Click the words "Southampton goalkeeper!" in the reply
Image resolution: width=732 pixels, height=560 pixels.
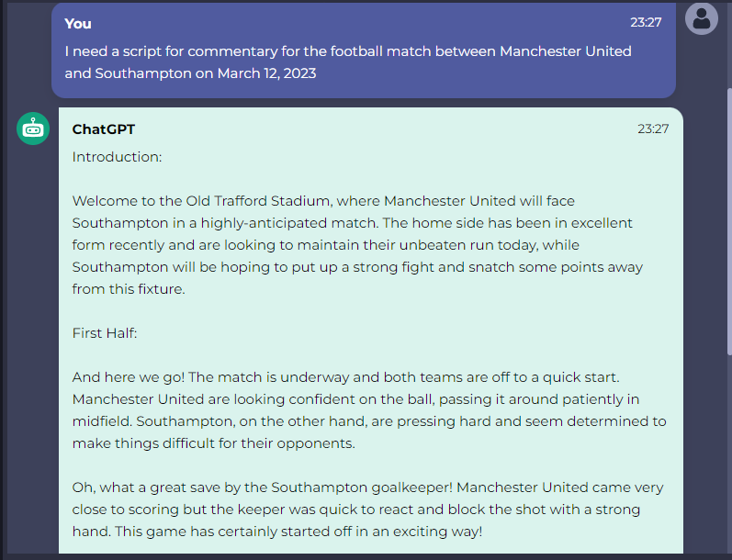pyautogui.click(x=362, y=487)
